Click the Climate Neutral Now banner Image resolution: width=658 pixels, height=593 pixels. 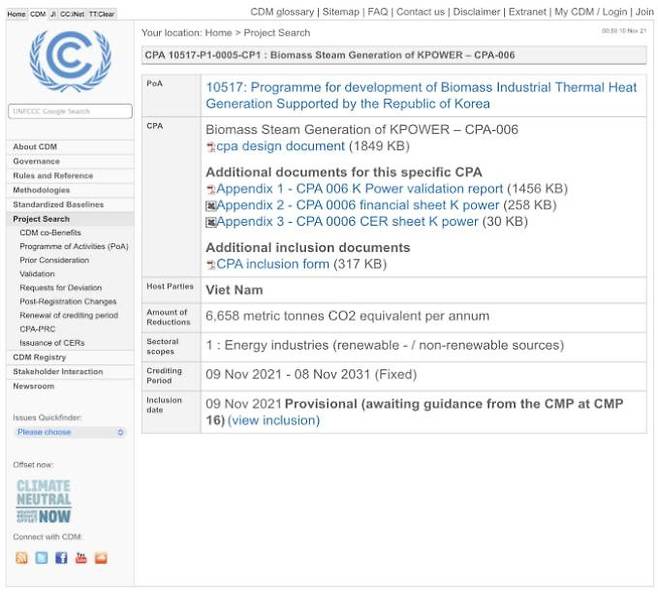[x=43, y=501]
